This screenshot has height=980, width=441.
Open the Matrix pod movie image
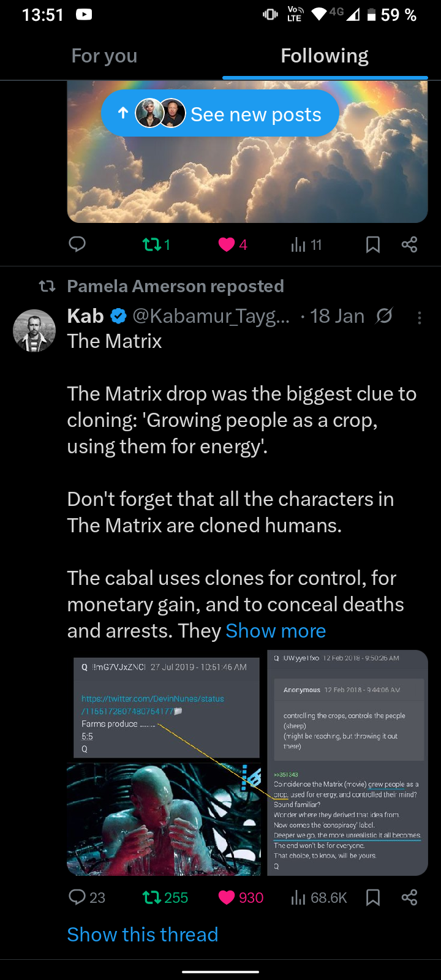(x=164, y=819)
